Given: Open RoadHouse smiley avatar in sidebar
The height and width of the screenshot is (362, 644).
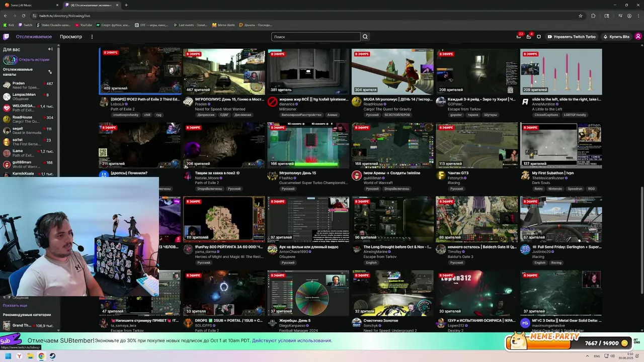Looking at the screenshot, I should coord(7,119).
